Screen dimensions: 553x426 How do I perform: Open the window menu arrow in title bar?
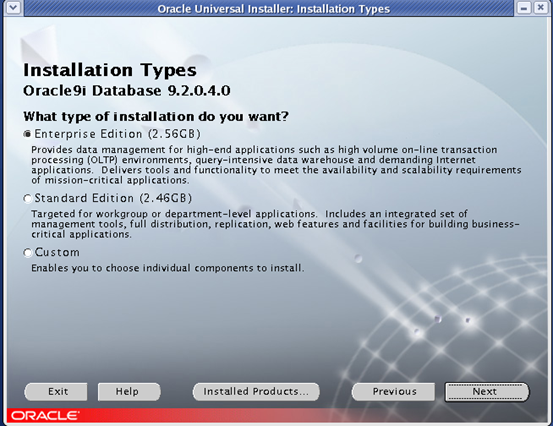coord(13,7)
